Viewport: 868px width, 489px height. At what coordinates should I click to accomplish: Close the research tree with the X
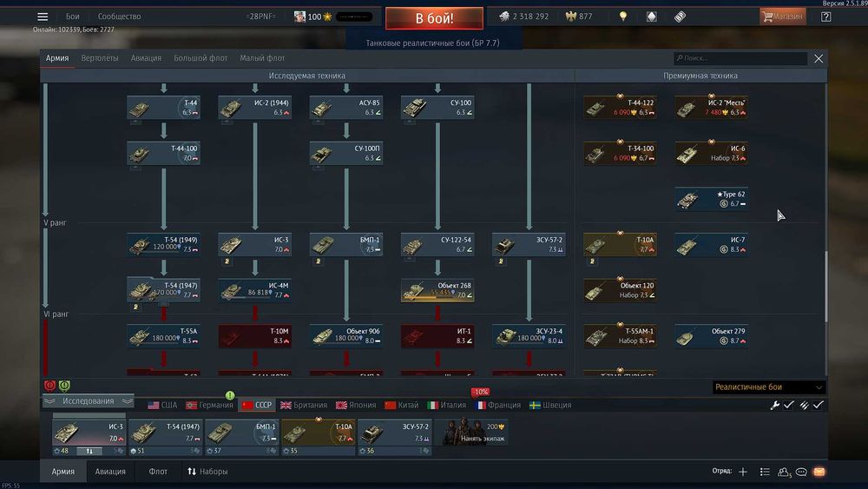[819, 59]
